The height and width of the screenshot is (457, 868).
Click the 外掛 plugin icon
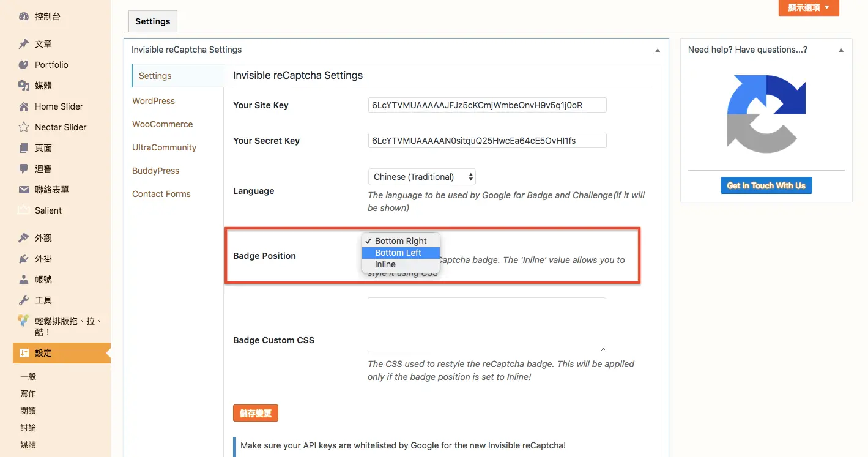click(x=24, y=259)
